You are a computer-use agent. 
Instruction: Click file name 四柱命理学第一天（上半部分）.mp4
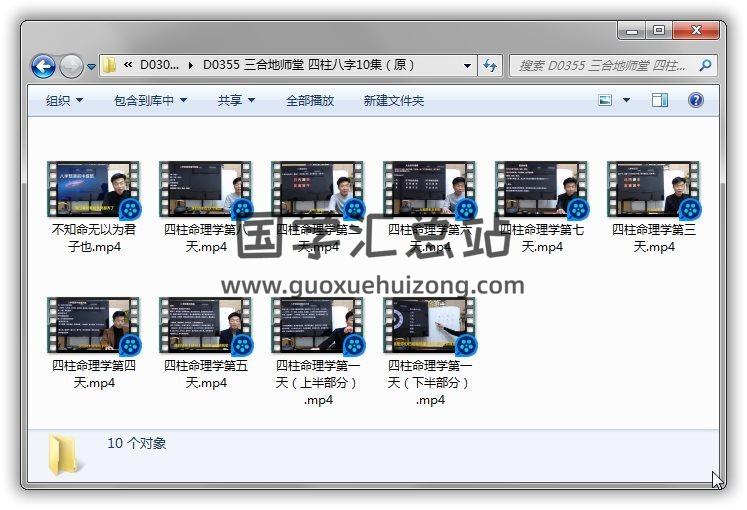coord(318,383)
